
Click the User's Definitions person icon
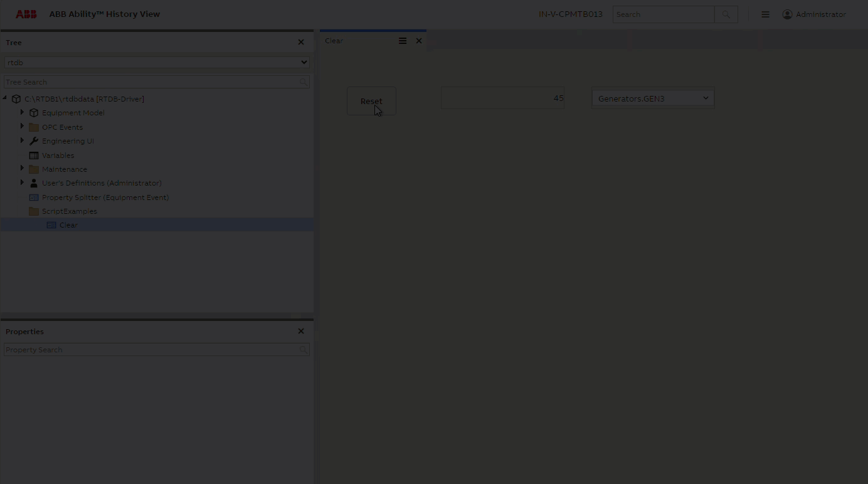[x=34, y=183]
